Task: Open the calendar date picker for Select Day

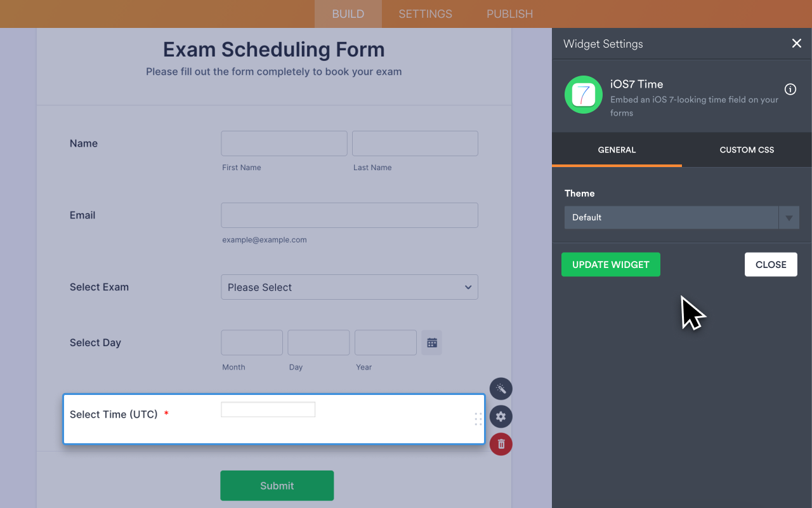Action: [431, 342]
